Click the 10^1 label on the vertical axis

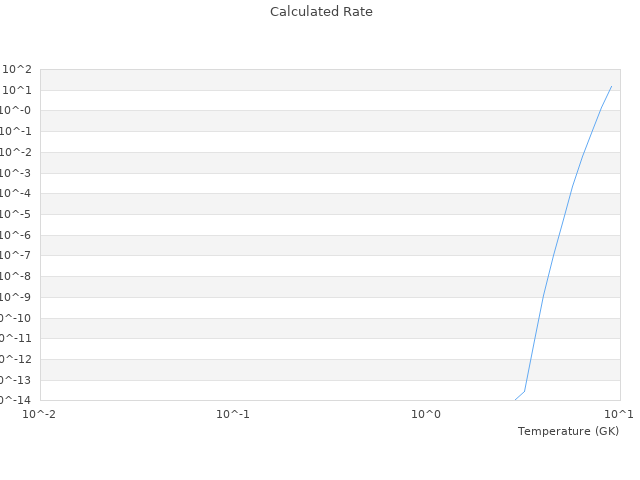tap(17, 90)
